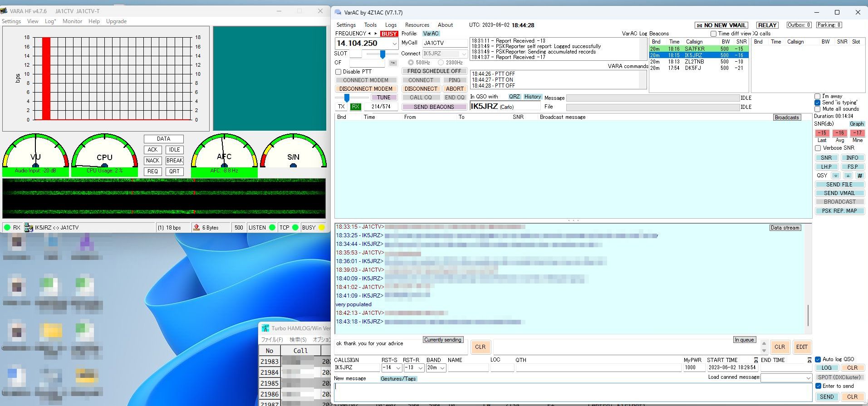The width and height of the screenshot is (868, 406).
Task: Adjust the TUNE level slider
Action: 347,98
